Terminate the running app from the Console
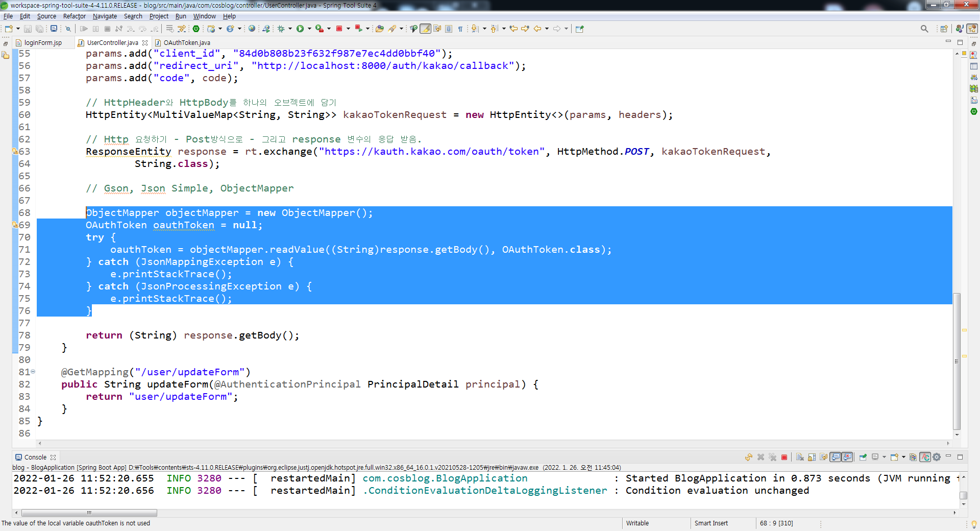 (785, 457)
